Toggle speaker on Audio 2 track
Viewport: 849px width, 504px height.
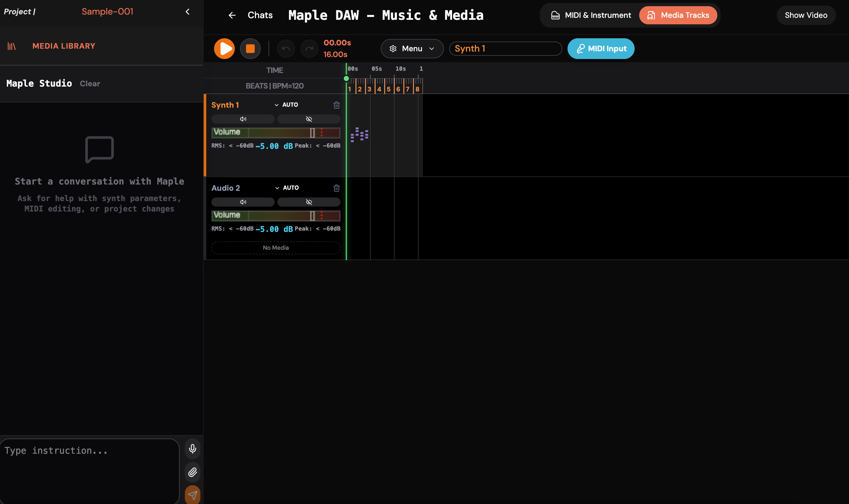pos(243,202)
